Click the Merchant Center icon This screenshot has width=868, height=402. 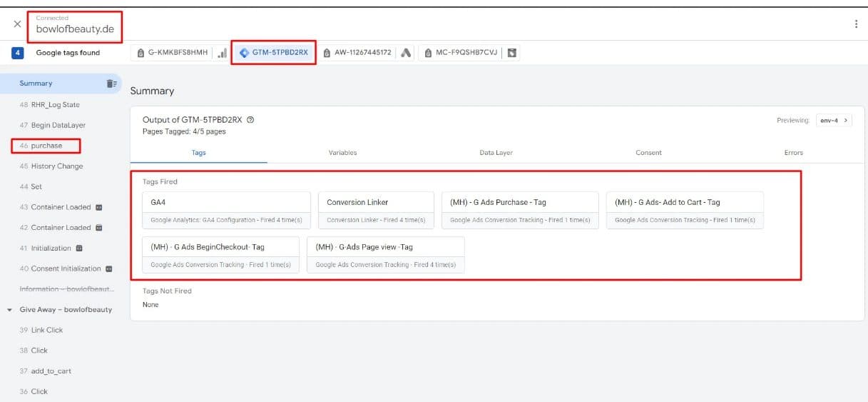[x=512, y=53]
